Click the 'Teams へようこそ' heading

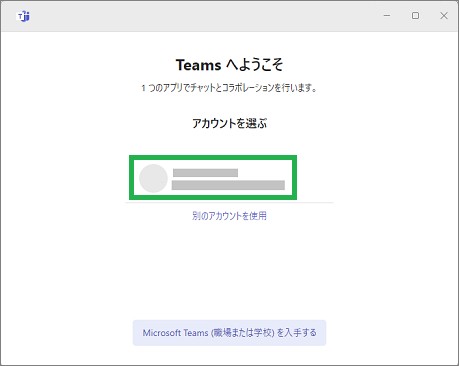229,65
